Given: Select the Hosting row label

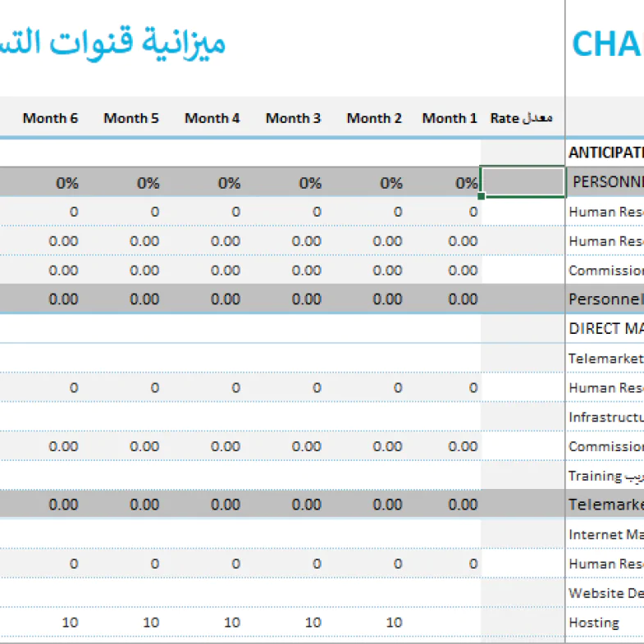Looking at the screenshot, I should coord(594,623).
